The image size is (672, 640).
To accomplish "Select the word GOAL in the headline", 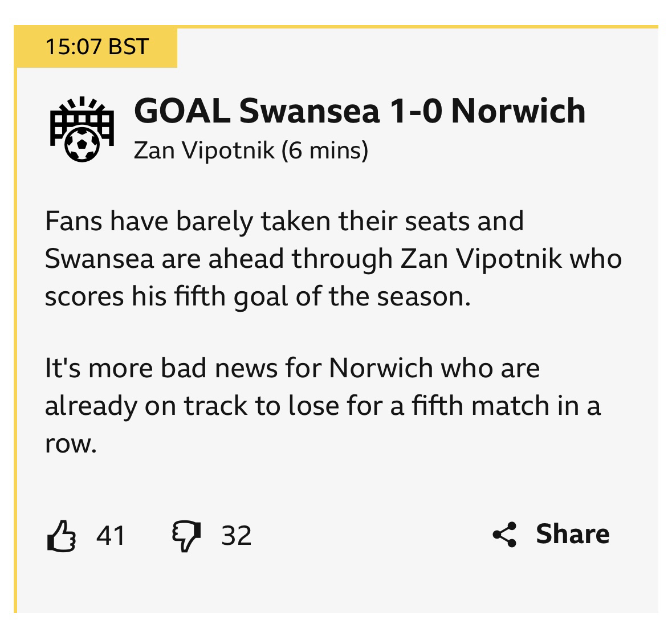I will click(182, 111).
